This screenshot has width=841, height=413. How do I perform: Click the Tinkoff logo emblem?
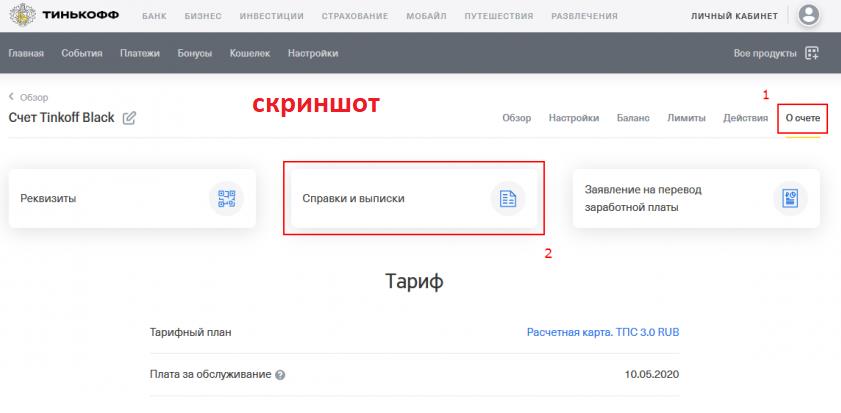23,15
